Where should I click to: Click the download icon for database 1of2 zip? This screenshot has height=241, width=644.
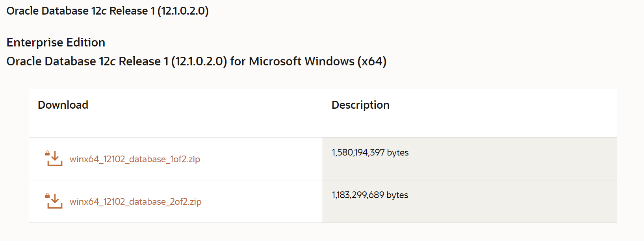pyautogui.click(x=54, y=159)
